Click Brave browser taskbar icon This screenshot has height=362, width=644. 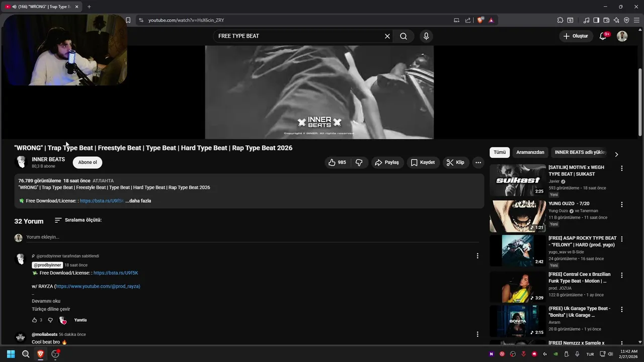[x=40, y=354]
